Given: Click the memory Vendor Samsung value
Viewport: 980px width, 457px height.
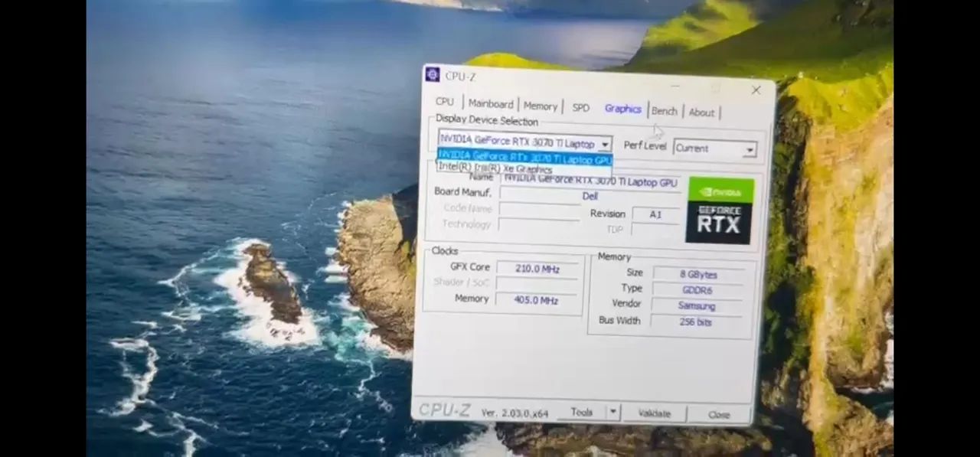Looking at the screenshot, I should click(x=697, y=306).
